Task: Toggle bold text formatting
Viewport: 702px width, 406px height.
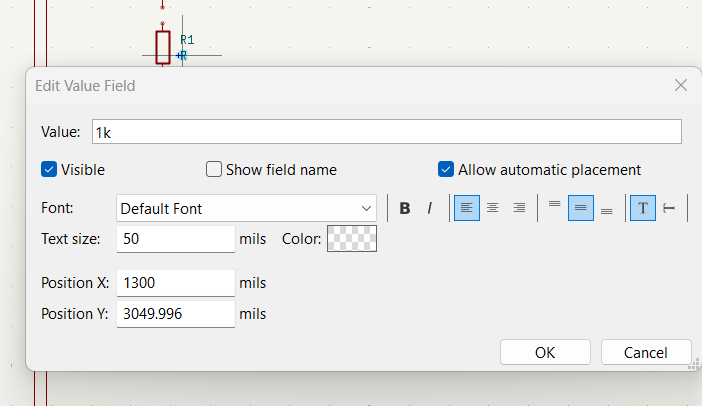Action: pyautogui.click(x=405, y=208)
